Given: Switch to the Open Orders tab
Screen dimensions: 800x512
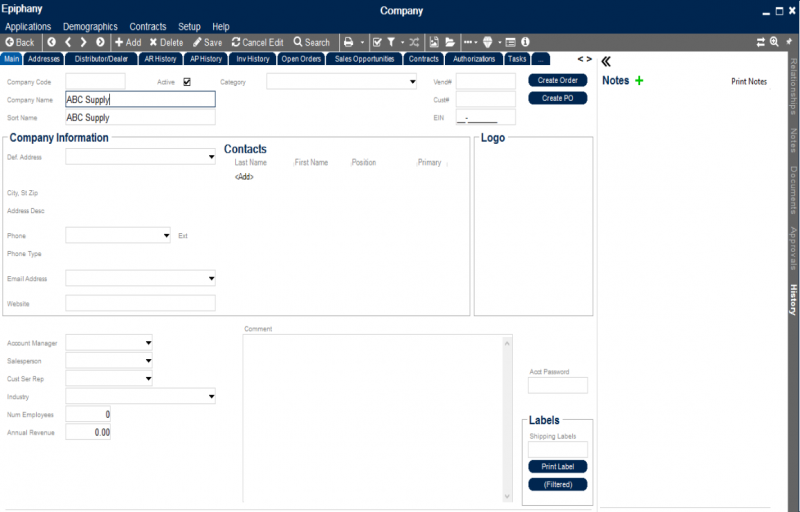Looking at the screenshot, I should 301,59.
